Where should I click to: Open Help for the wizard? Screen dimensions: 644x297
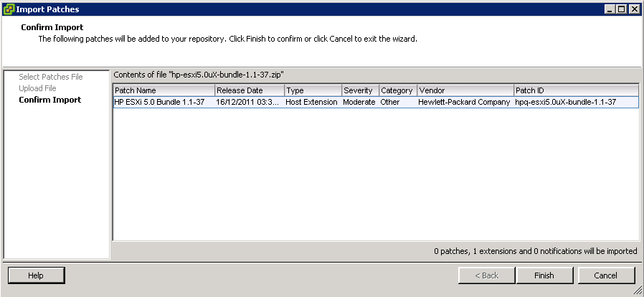click(36, 275)
